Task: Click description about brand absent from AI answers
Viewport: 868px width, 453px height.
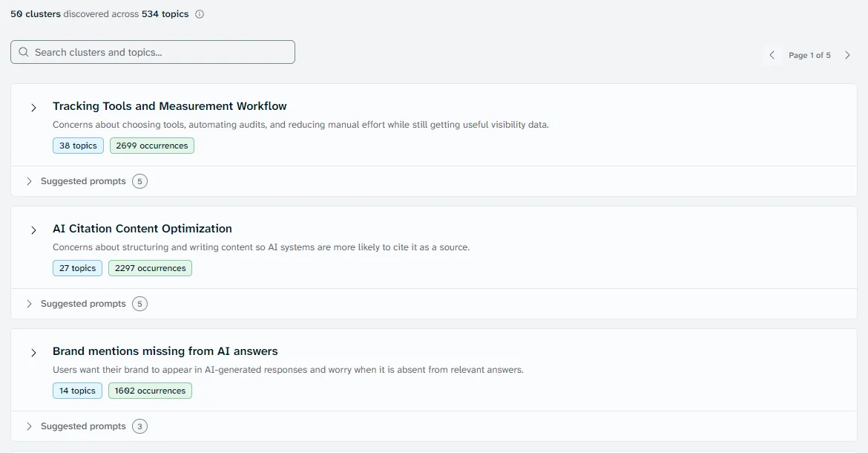Action: [x=288, y=369]
